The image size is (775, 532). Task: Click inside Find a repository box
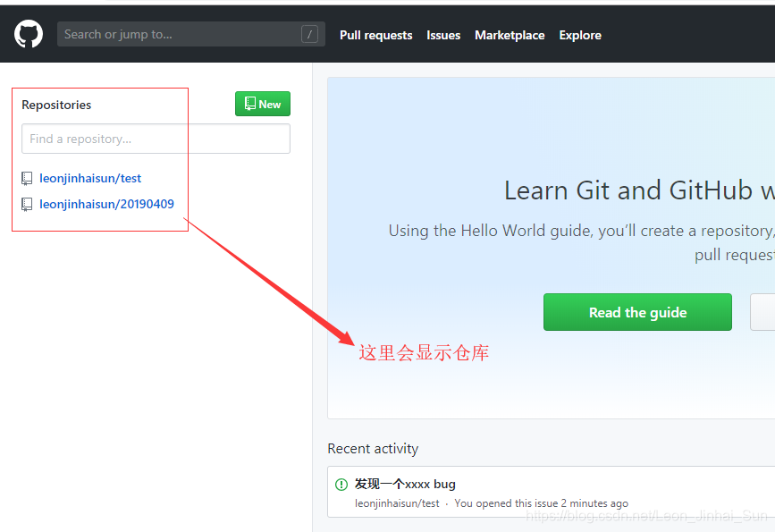pyautogui.click(x=156, y=139)
